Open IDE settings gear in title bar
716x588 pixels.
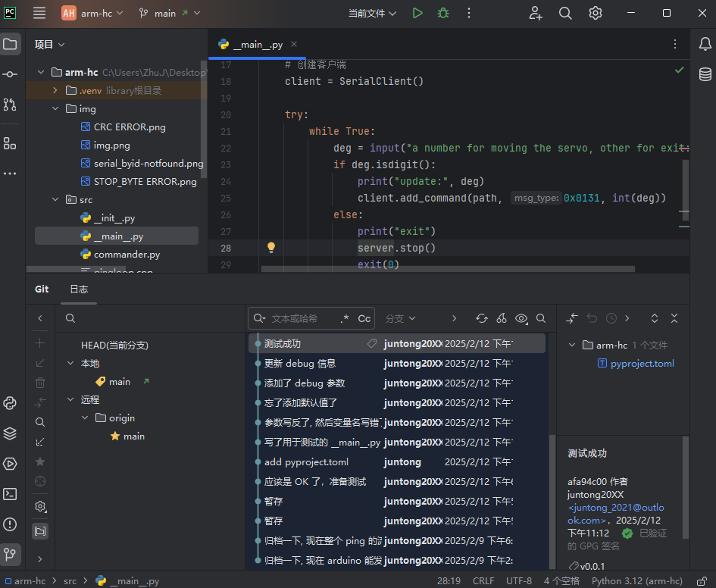pyautogui.click(x=595, y=13)
